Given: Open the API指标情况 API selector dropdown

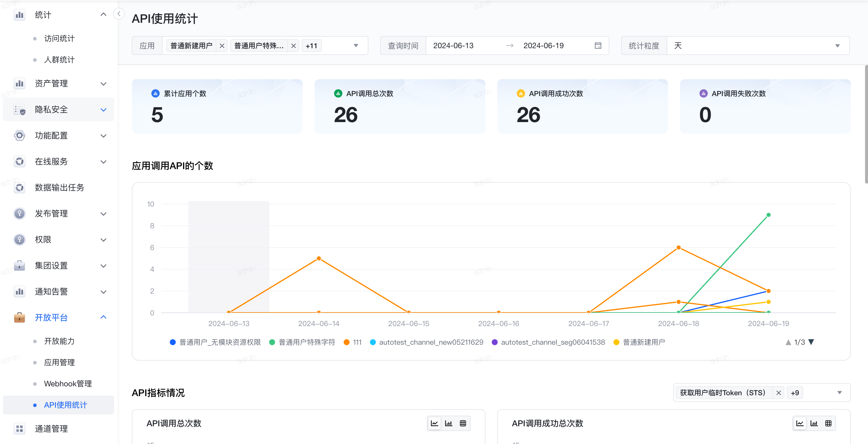Looking at the screenshot, I should [x=839, y=393].
